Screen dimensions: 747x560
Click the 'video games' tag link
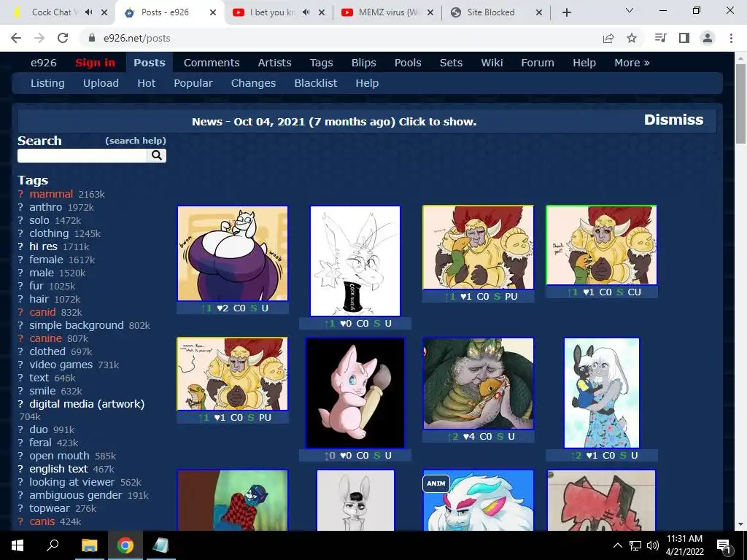click(61, 365)
